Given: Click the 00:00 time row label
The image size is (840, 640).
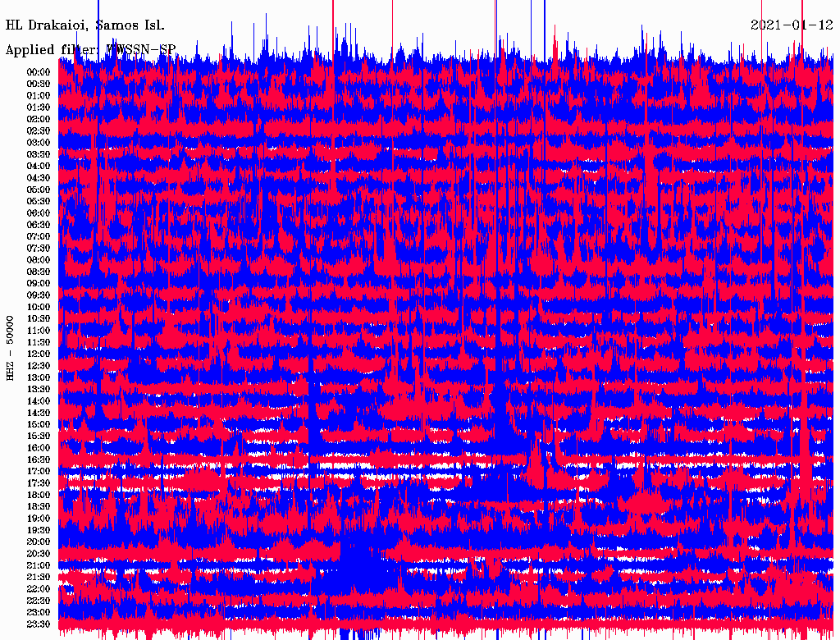Looking at the screenshot, I should (39, 72).
